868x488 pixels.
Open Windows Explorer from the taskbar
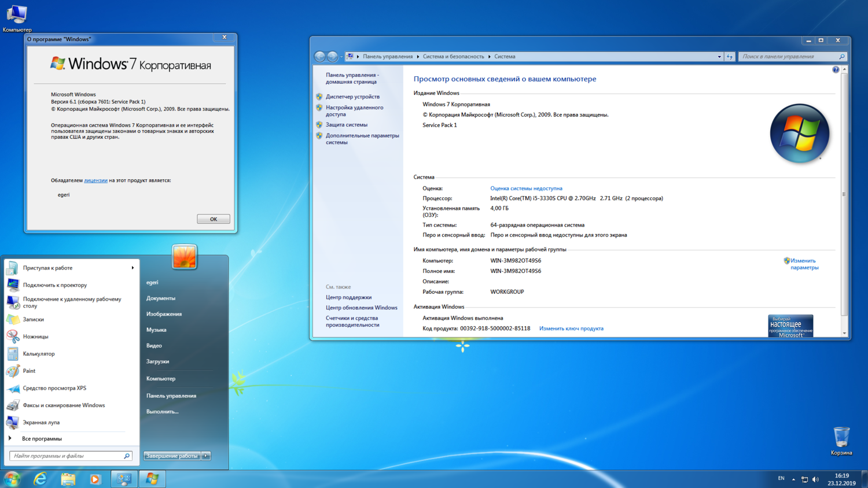pyautogui.click(x=68, y=479)
